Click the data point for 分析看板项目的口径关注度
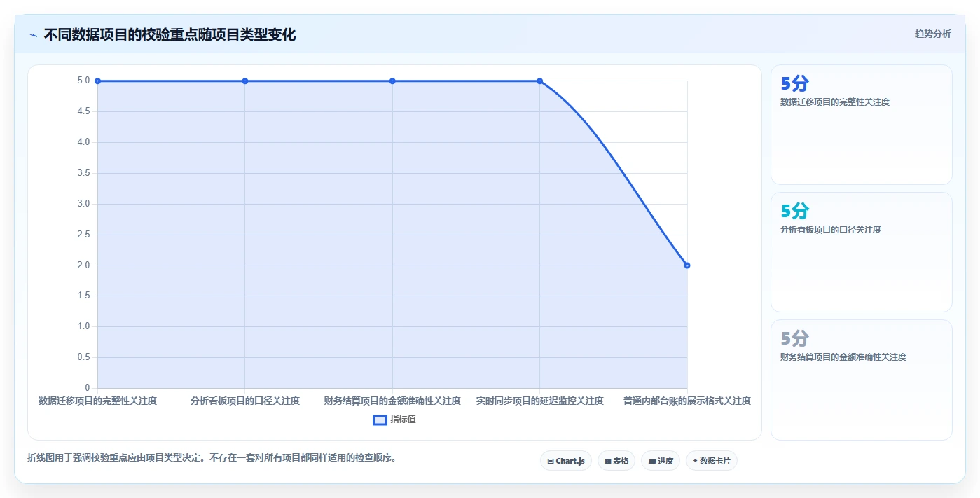This screenshot has width=980, height=498. coord(245,81)
